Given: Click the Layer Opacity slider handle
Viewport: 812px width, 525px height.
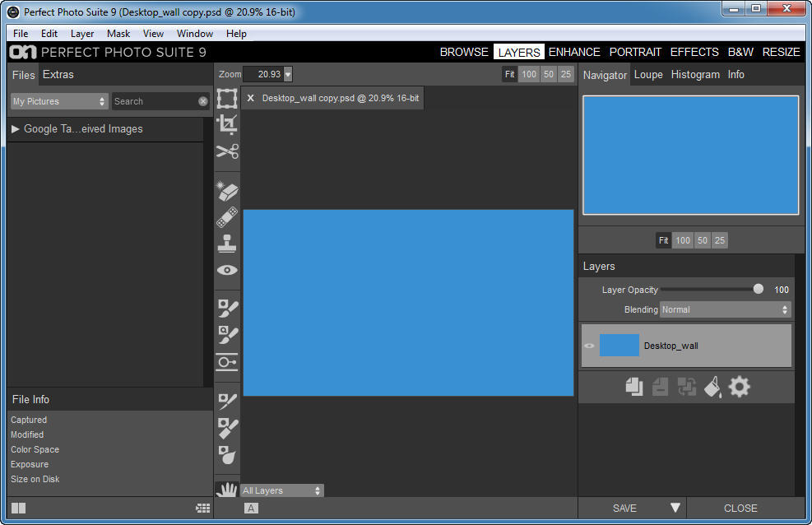Looking at the screenshot, I should (758, 289).
